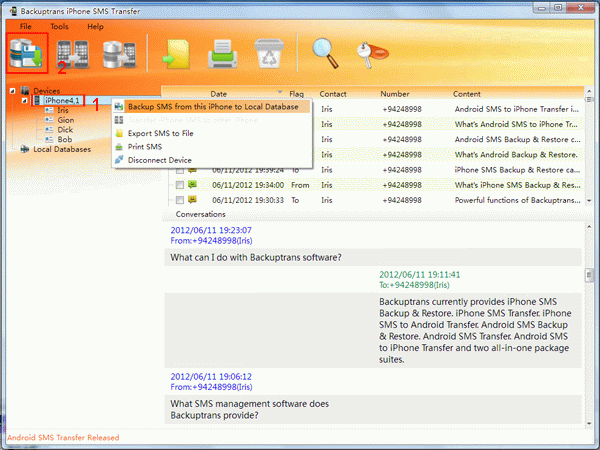Click the Restore database to phone toolbar icon

pyautogui.click(x=119, y=54)
